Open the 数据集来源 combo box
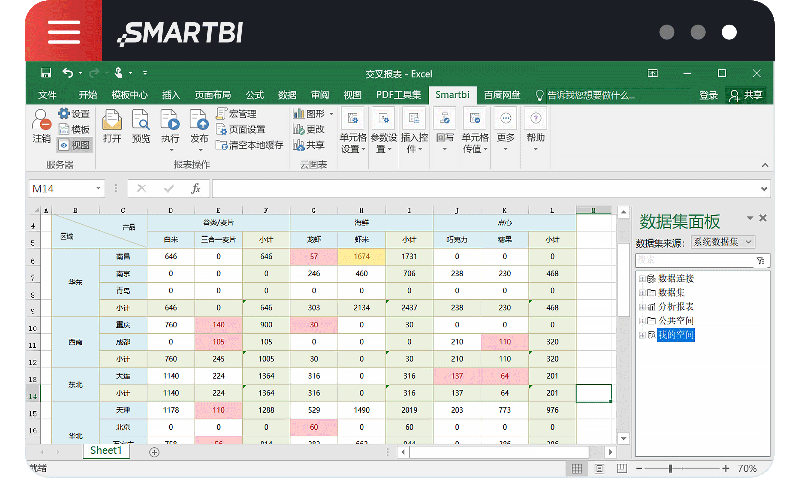 coord(722,242)
